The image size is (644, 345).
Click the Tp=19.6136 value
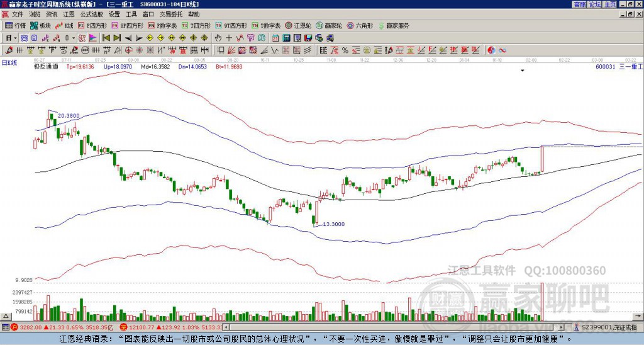(x=80, y=66)
